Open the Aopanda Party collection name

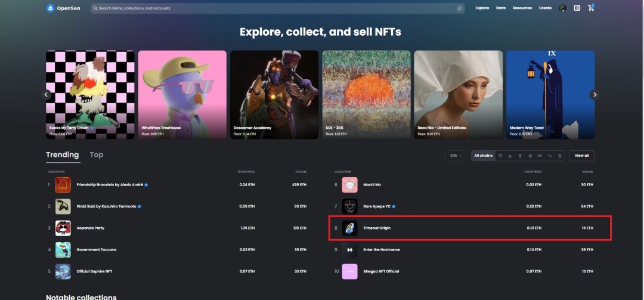[x=91, y=228]
